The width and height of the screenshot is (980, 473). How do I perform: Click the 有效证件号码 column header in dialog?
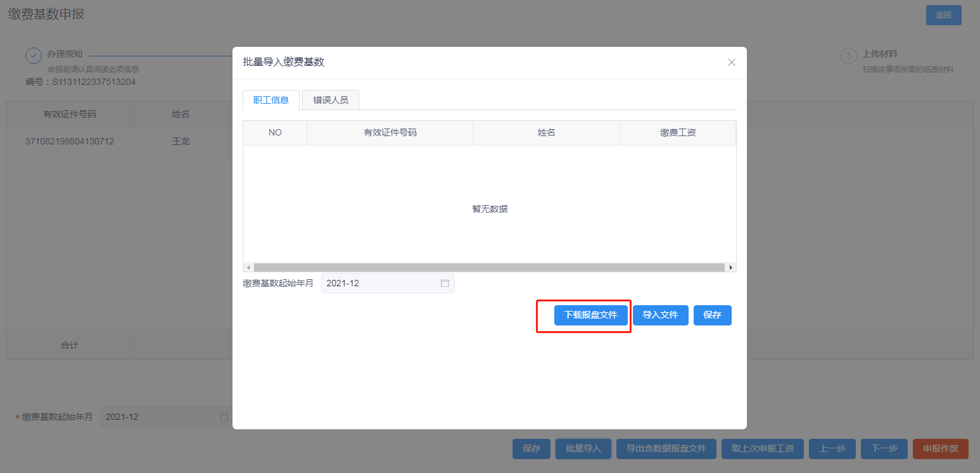pyautogui.click(x=390, y=132)
